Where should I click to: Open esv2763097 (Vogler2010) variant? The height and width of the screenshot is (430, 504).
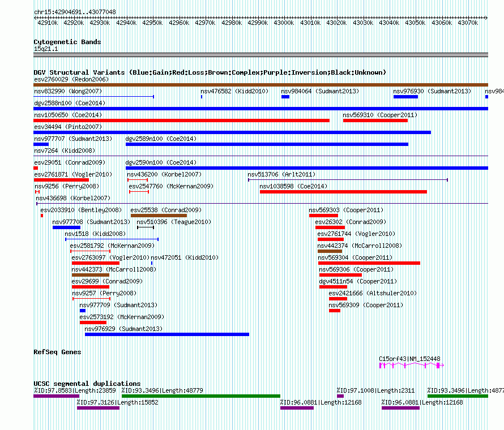coord(110,257)
